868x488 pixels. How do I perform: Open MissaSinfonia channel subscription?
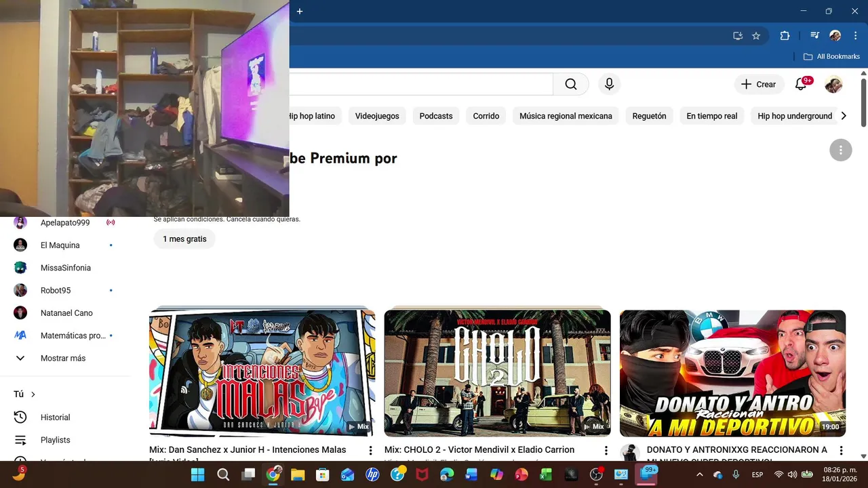64,268
